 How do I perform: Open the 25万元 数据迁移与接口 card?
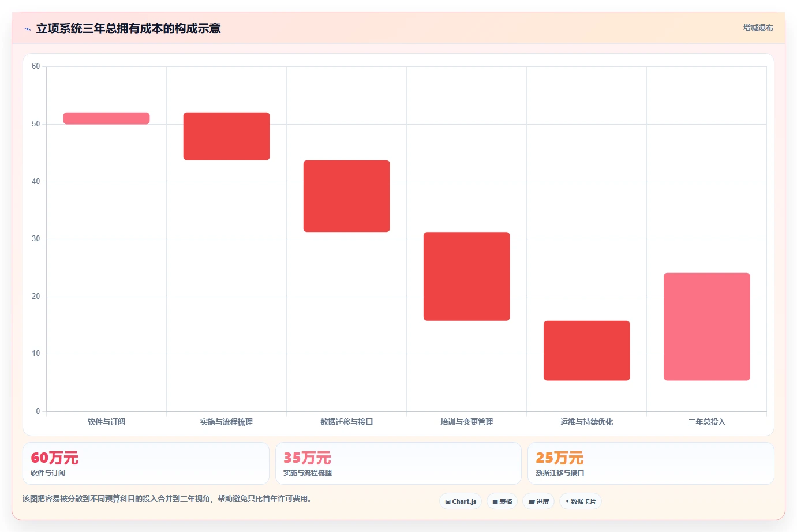(x=651, y=463)
